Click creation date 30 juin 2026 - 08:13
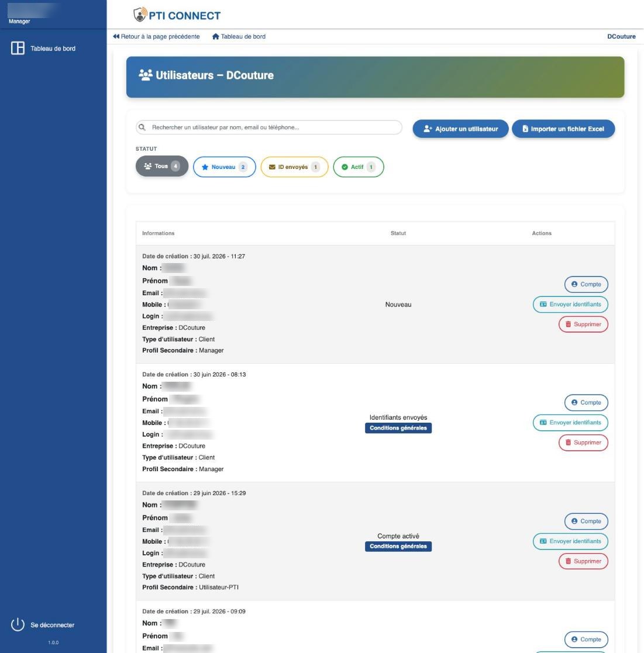The height and width of the screenshot is (653, 644). pos(194,374)
